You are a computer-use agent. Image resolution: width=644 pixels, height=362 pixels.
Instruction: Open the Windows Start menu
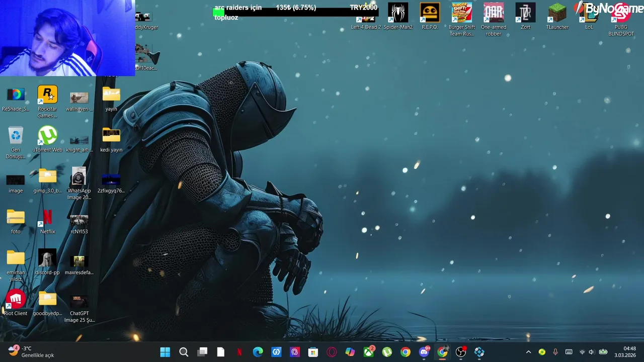[x=165, y=352]
